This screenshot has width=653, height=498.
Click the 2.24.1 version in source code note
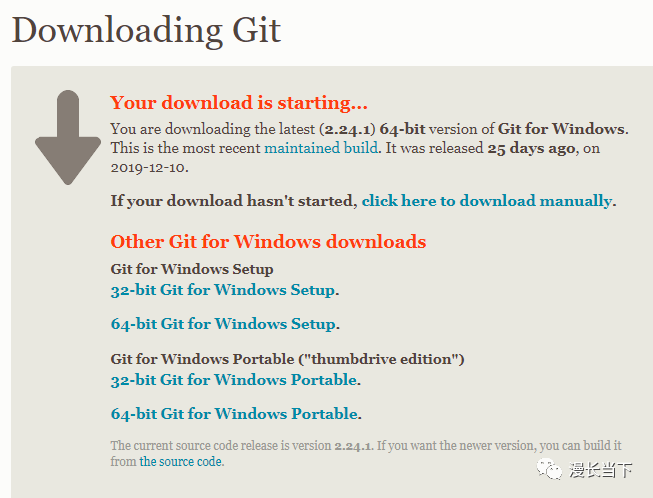[352, 446]
